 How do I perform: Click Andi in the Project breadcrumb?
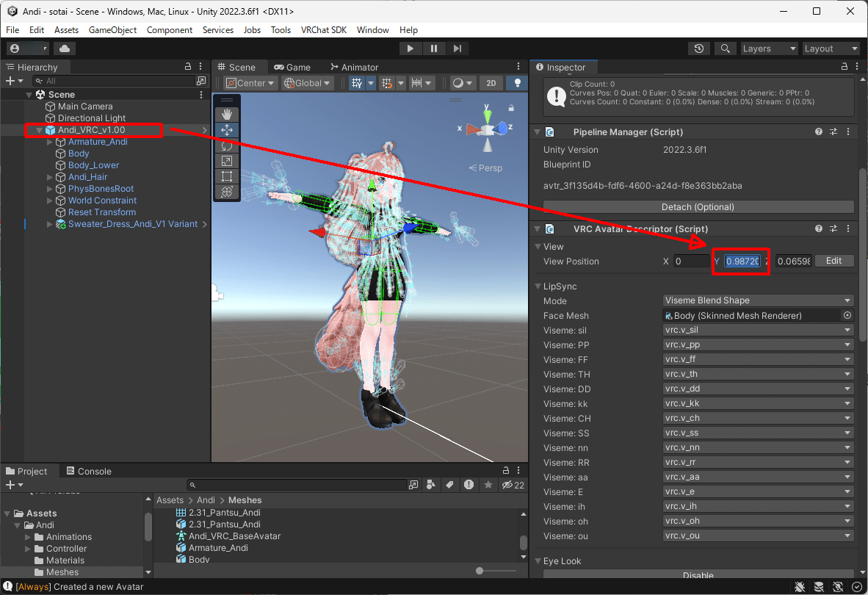tap(206, 500)
